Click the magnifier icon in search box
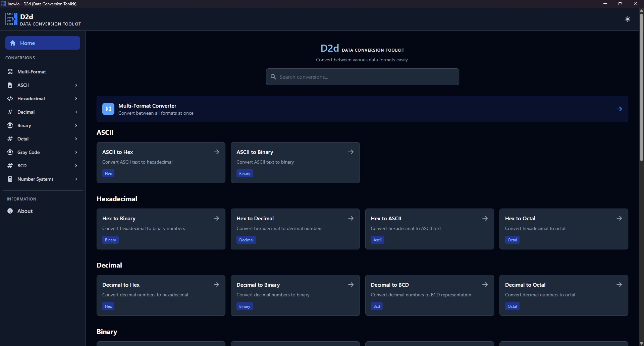The width and height of the screenshot is (644, 346). pos(273,77)
